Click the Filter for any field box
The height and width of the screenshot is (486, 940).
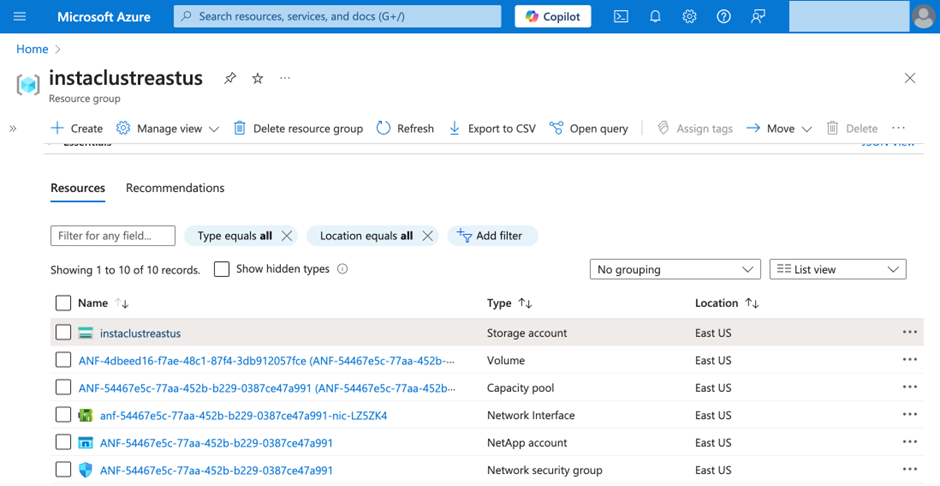113,236
